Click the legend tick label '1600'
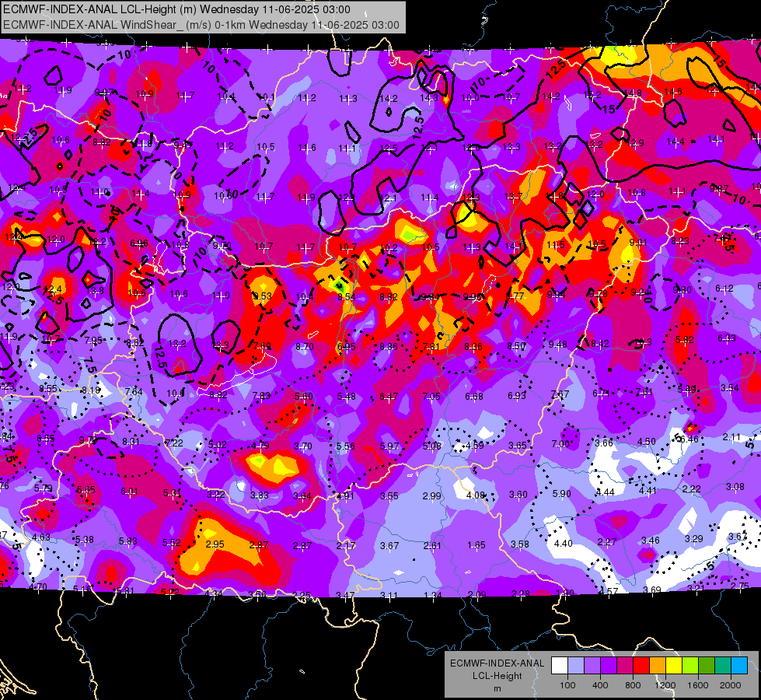The image size is (761, 700). 698,685
